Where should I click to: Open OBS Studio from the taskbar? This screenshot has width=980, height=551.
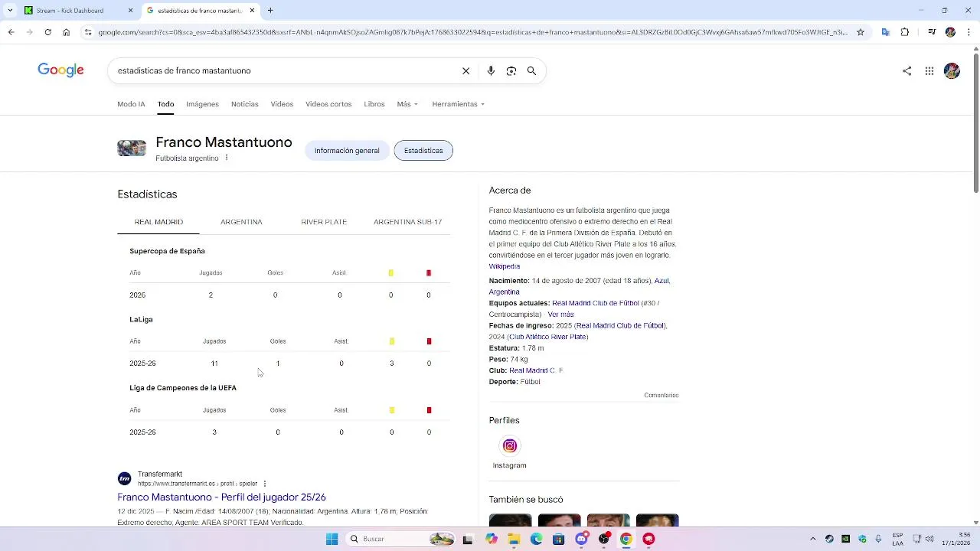click(604, 539)
